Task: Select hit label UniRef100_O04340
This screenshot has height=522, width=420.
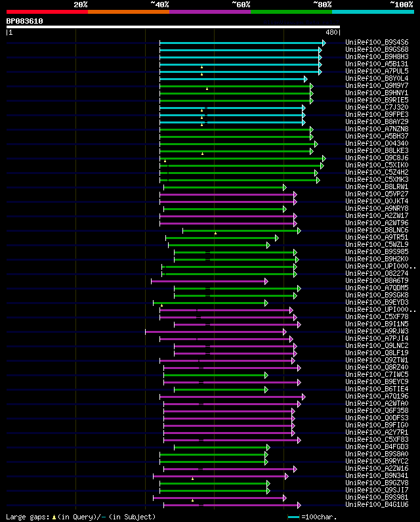Action: 377,144
